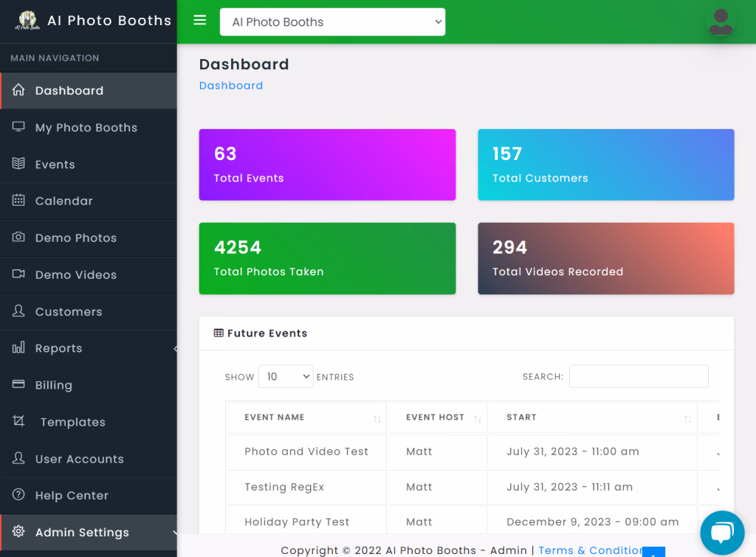Click the User Accounts person icon
Image resolution: width=756 pixels, height=557 pixels.
(x=18, y=458)
